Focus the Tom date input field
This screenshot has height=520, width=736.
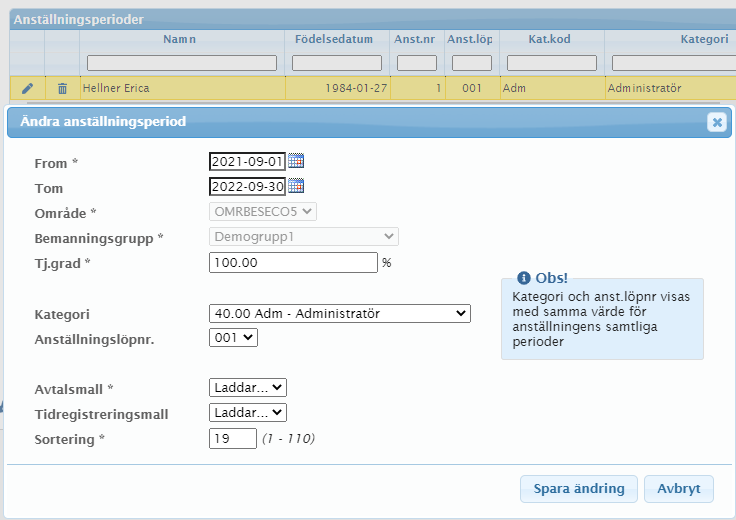coord(246,186)
